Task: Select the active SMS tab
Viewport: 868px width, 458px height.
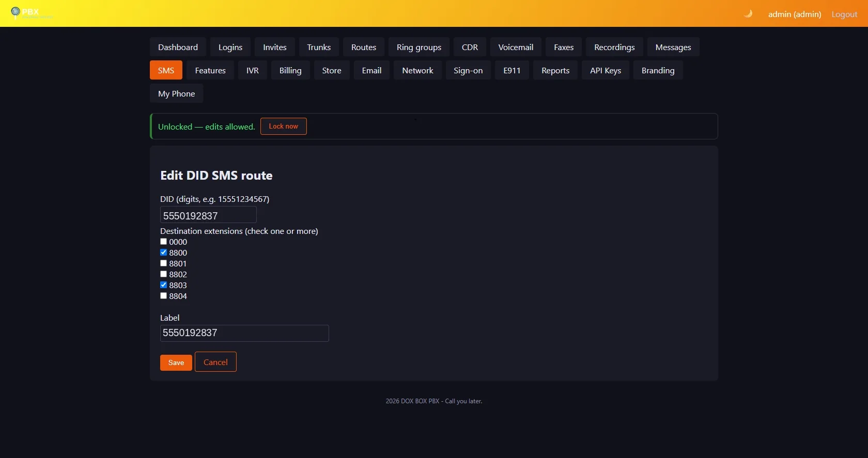Action: coord(166,70)
